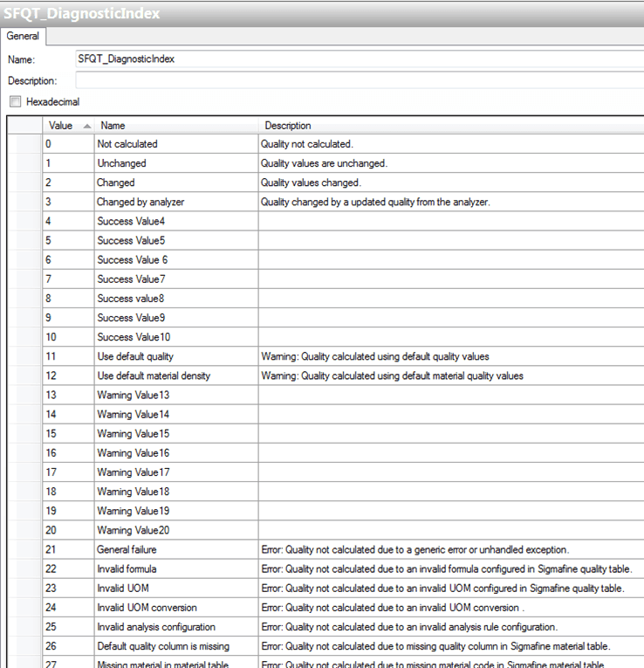Select the 'Changed by analyzer' cell

coord(140,203)
